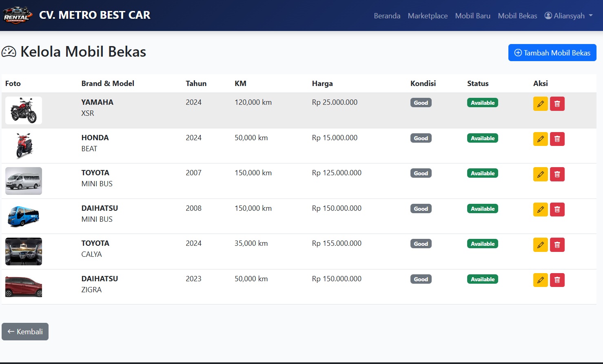
Task: Open the Aliansyah user dropdown
Action: [569, 15]
